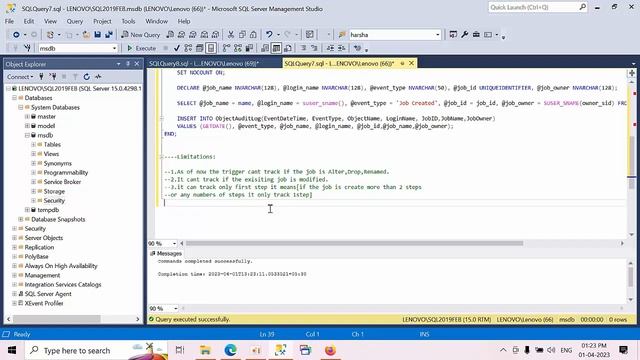
Task: Execute the current query
Action: pos(141,48)
